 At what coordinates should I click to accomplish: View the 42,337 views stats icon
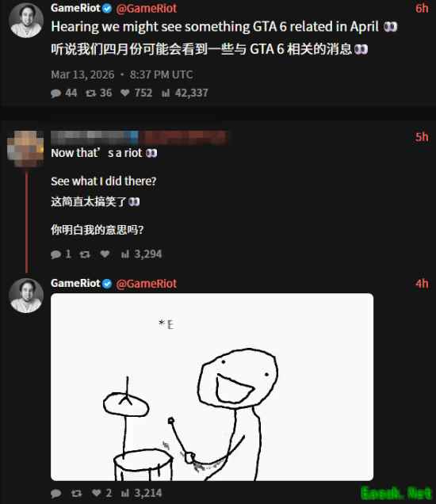click(x=166, y=94)
